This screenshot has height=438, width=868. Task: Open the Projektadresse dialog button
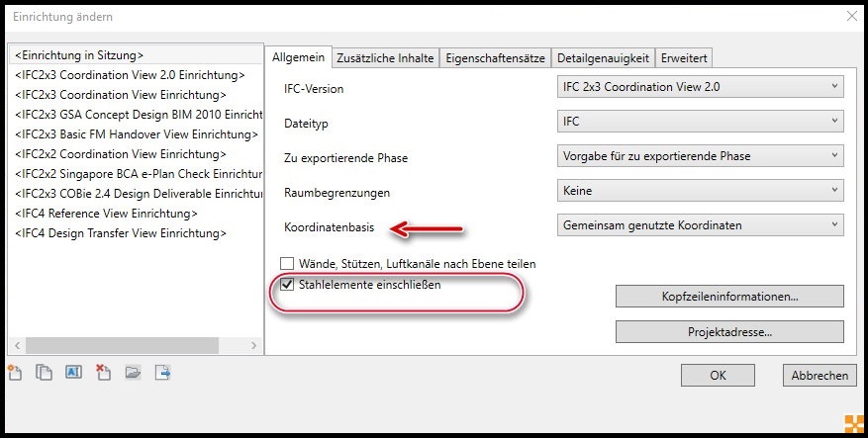tap(729, 331)
